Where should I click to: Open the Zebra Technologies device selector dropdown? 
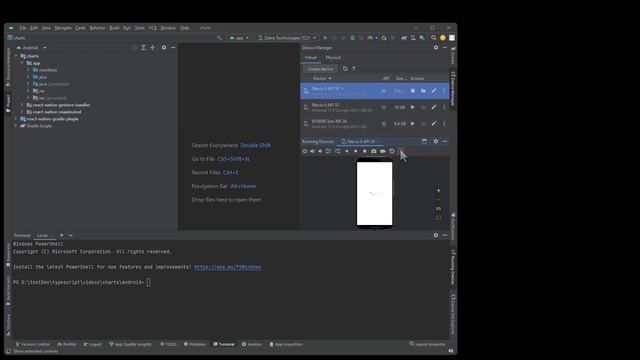pos(287,38)
